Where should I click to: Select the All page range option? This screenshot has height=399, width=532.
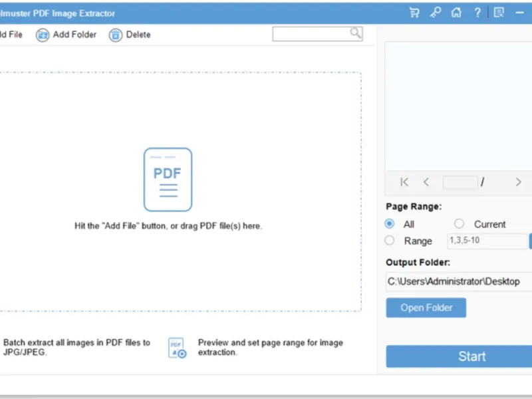[x=390, y=223]
